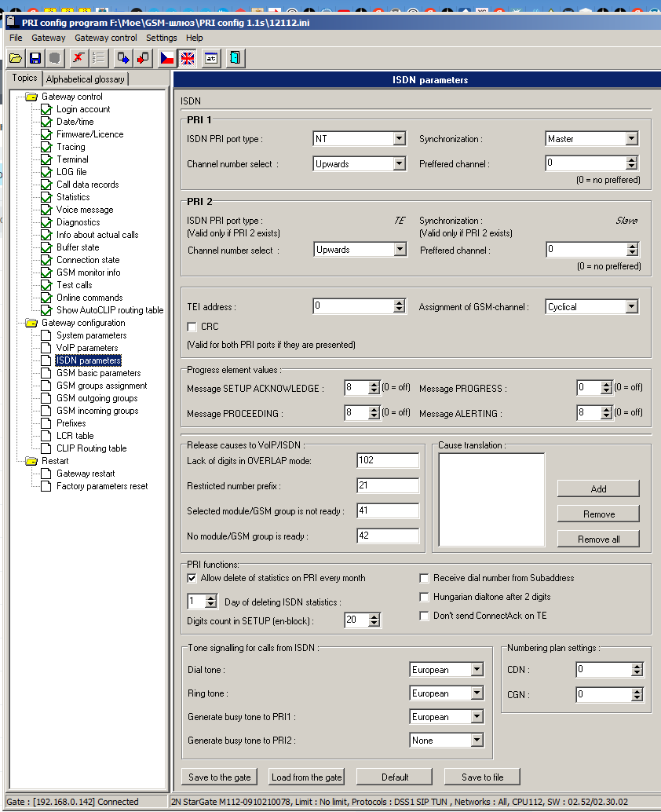Click the blue-arrow database toolbar icon
Viewport: 661px width, 812px height.
click(x=122, y=58)
